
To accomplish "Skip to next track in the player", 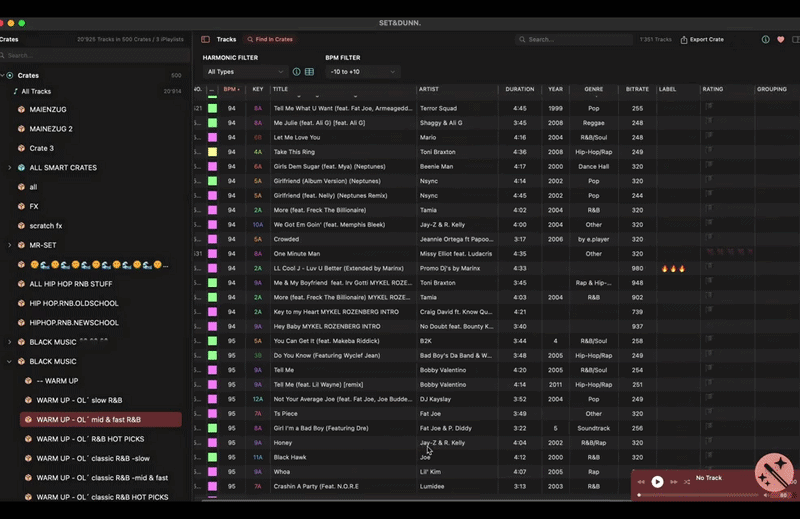I will point(673,482).
